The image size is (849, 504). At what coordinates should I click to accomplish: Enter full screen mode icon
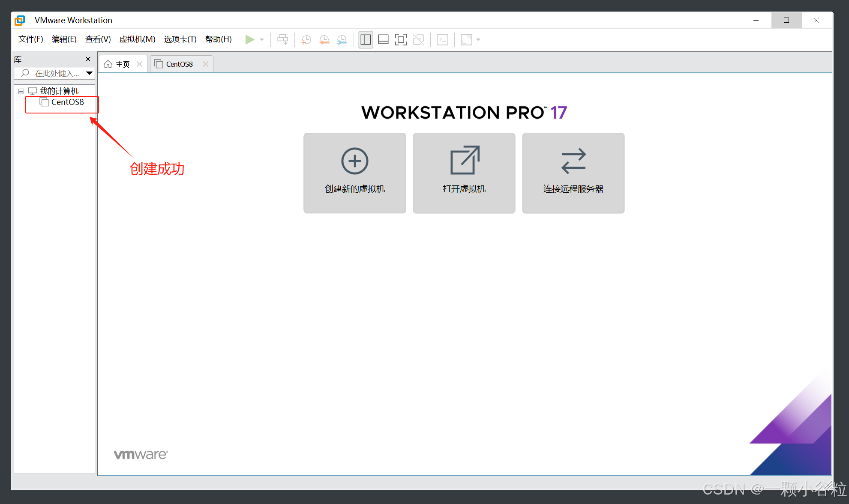click(401, 40)
